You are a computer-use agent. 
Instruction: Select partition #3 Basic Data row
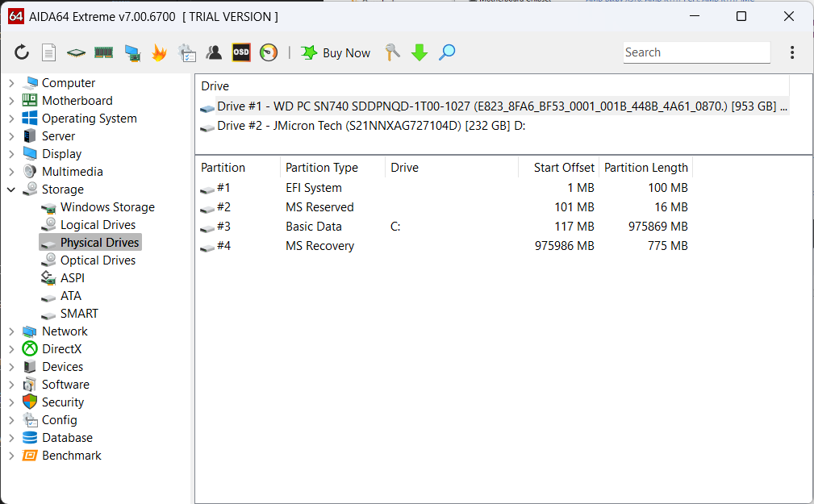click(x=445, y=227)
